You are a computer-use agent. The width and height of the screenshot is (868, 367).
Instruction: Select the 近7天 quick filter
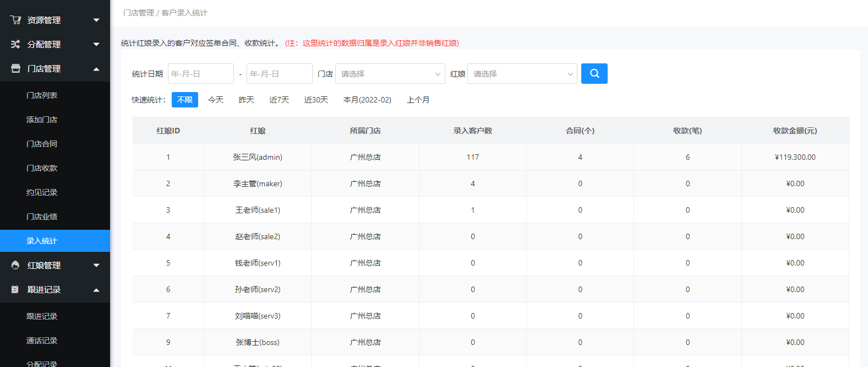click(x=279, y=100)
